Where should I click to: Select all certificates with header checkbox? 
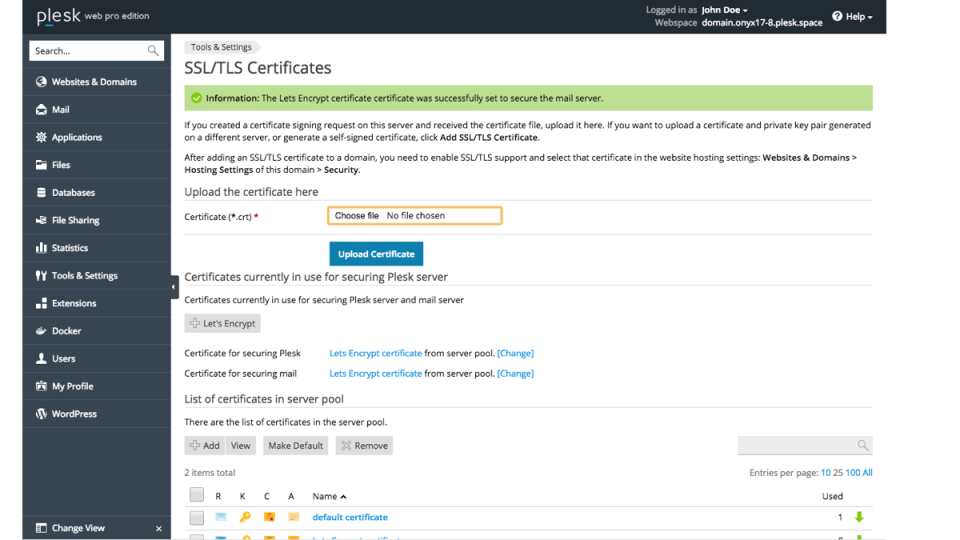[x=197, y=495]
